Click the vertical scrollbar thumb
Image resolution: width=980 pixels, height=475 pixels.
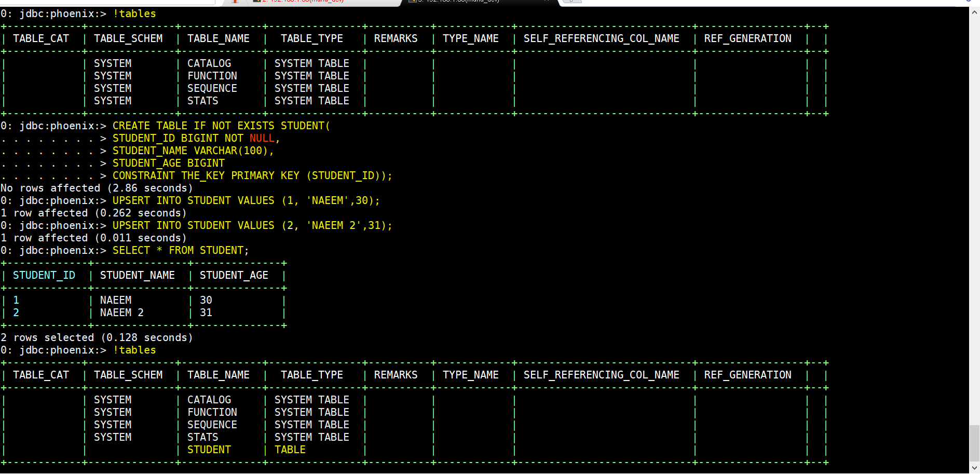(x=974, y=443)
